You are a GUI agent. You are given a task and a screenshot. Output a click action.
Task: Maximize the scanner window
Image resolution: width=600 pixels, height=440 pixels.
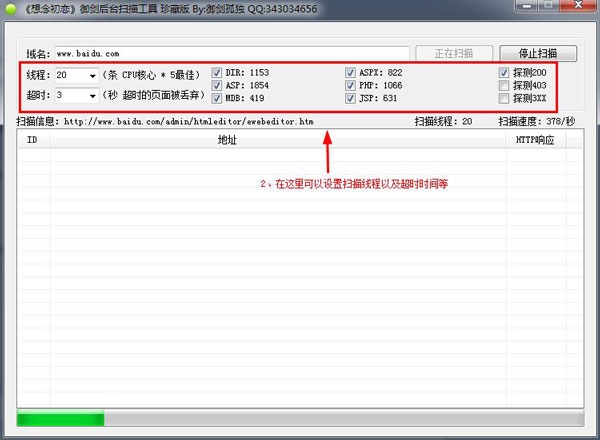tap(548, 6)
